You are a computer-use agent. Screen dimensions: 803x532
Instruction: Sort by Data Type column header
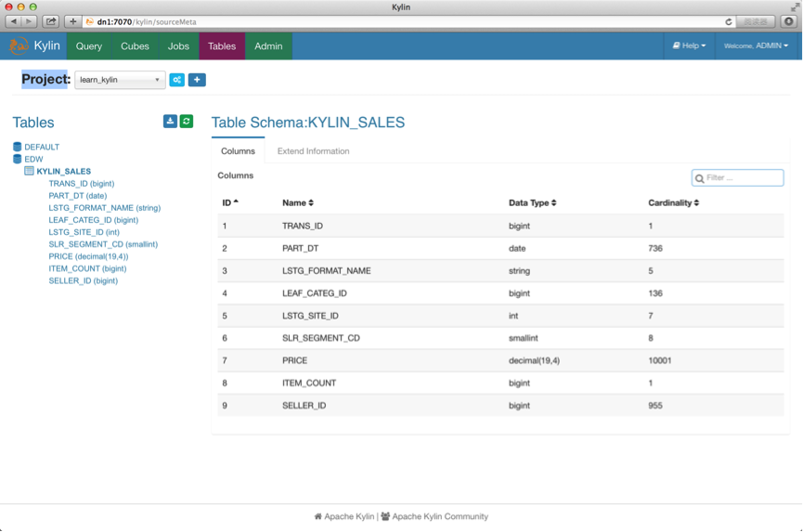click(x=533, y=202)
